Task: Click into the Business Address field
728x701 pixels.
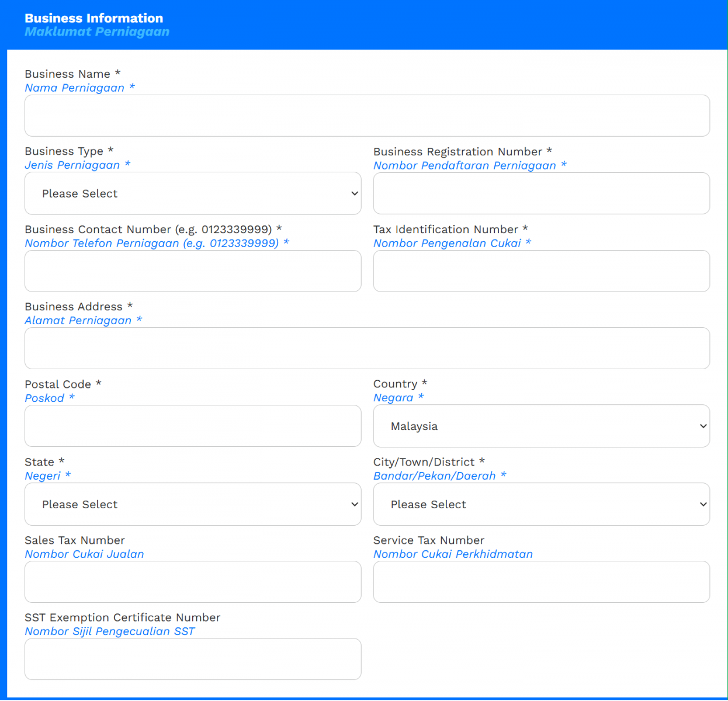Action: (367, 348)
